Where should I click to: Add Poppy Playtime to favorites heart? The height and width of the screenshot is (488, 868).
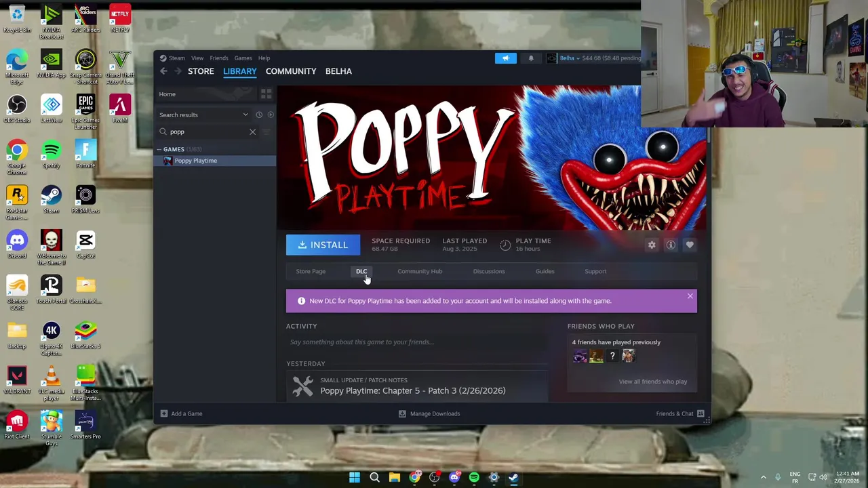point(690,245)
